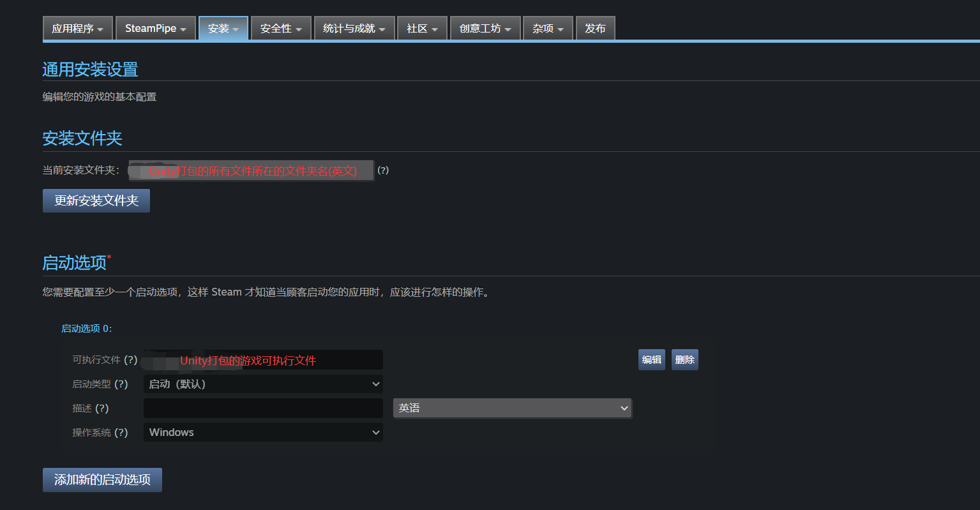The image size is (980, 510).
Task: Click the 编辑 button for launch option 0
Action: pos(651,359)
